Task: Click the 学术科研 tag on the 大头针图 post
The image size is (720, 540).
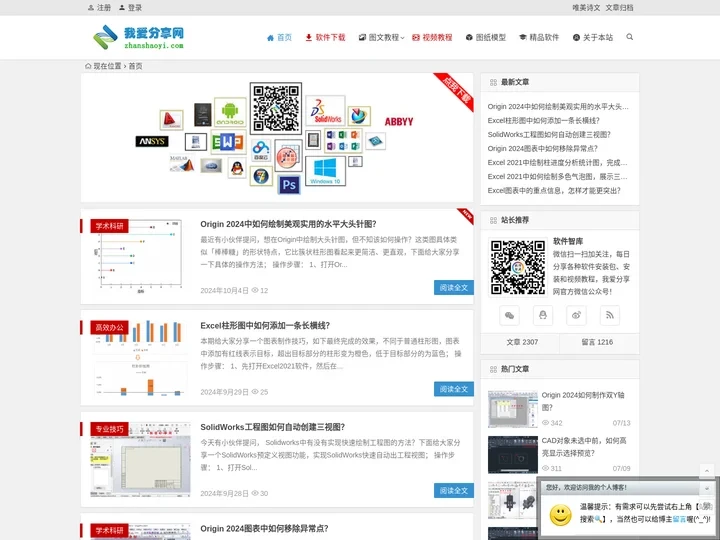Action: (109, 226)
